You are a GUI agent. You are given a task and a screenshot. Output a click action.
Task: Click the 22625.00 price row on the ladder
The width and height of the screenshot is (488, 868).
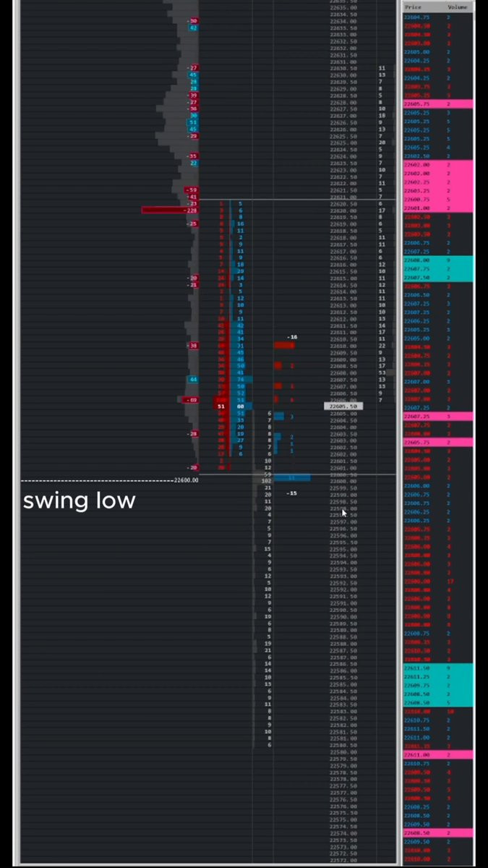pyautogui.click(x=343, y=143)
